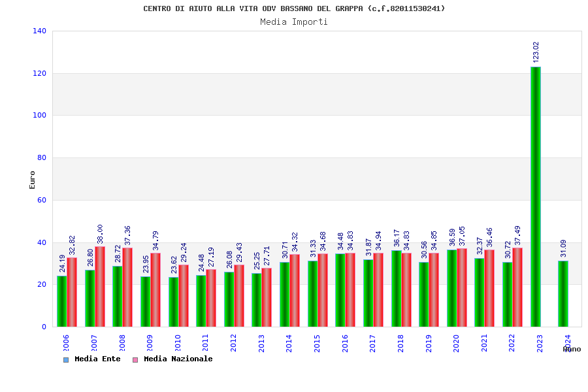
Task: Select the 2018 green bar at 36.17
Action: coord(397,289)
